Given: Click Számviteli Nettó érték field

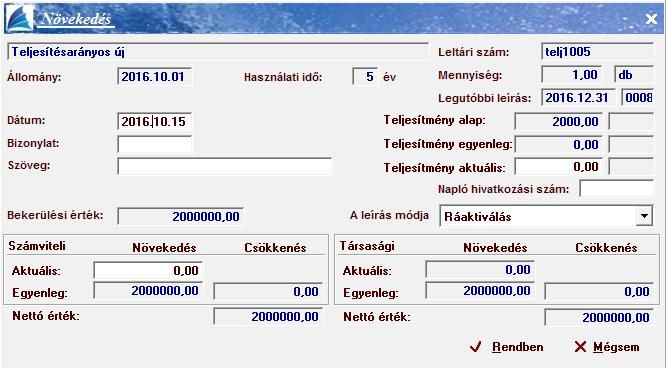Looking at the screenshot, I should [x=268, y=316].
